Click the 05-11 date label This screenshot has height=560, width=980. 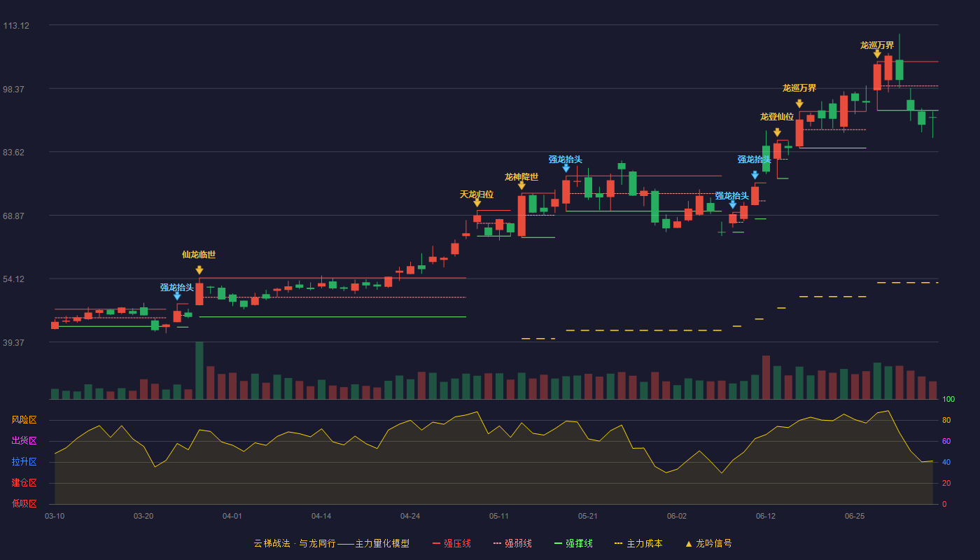pyautogui.click(x=499, y=516)
